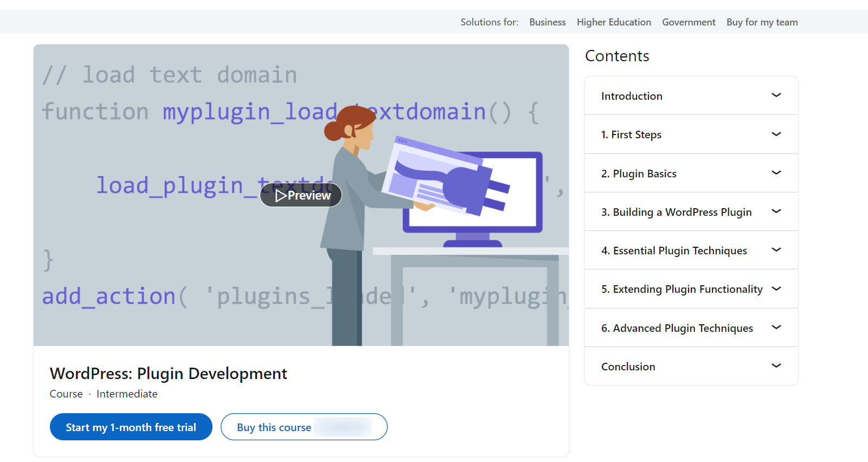Expand 6. Advanced Plugin Techniques chevron
Screen dimensions: 868x462
(x=776, y=328)
